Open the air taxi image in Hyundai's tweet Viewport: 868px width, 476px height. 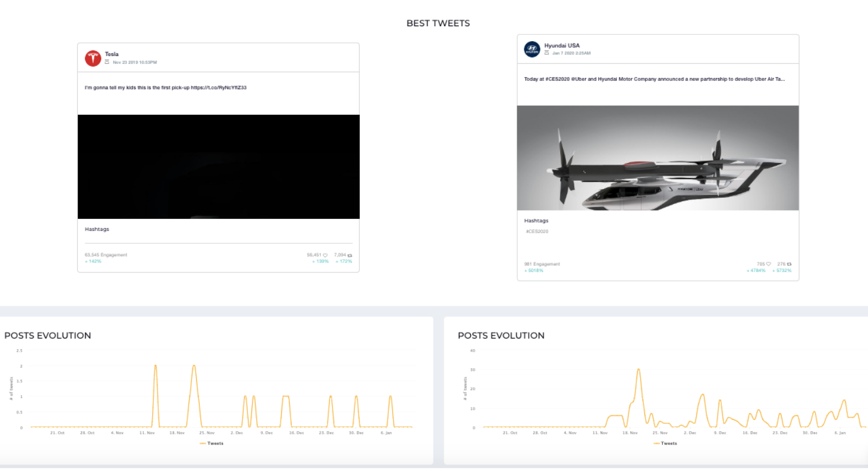(x=658, y=158)
